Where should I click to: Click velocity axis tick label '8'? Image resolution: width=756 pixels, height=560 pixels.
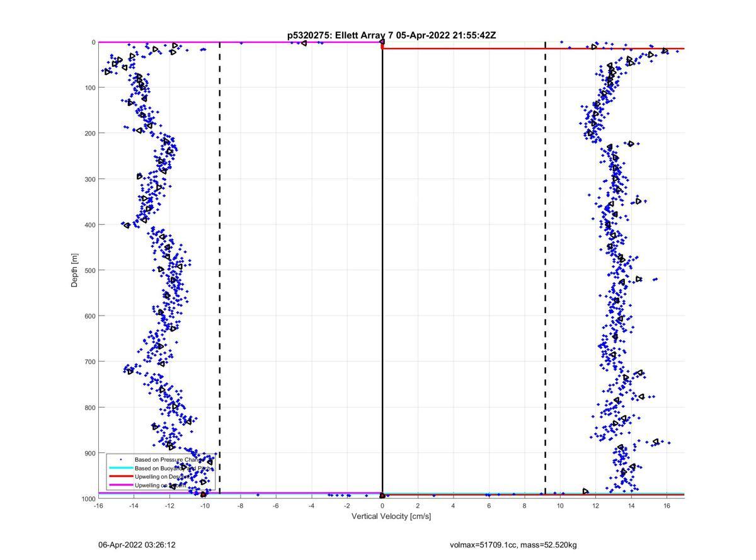[x=525, y=506]
